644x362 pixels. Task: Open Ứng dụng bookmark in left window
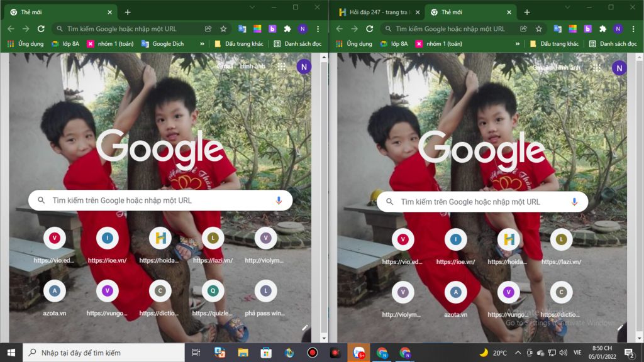coord(25,43)
